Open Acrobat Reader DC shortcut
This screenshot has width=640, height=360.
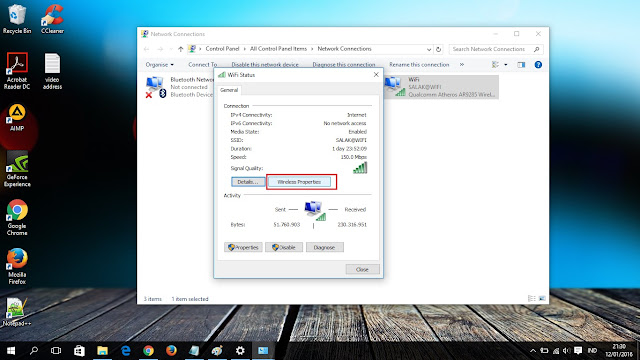coord(17,71)
